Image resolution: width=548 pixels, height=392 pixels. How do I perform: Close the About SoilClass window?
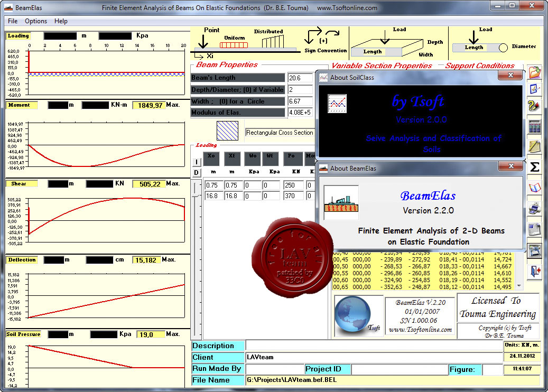[x=510, y=75]
